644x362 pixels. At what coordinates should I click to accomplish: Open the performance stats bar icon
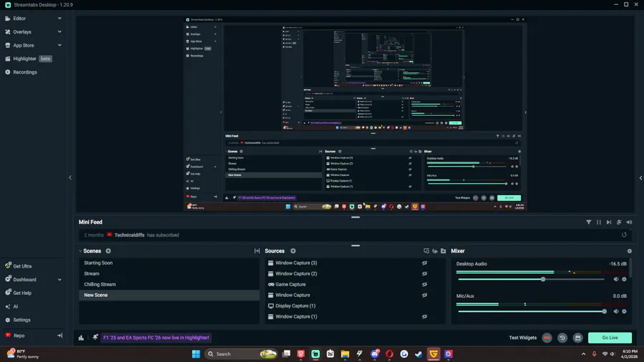pos(81,338)
